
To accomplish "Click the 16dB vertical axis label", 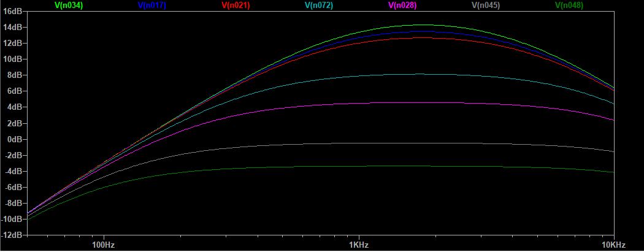I will (x=12, y=11).
